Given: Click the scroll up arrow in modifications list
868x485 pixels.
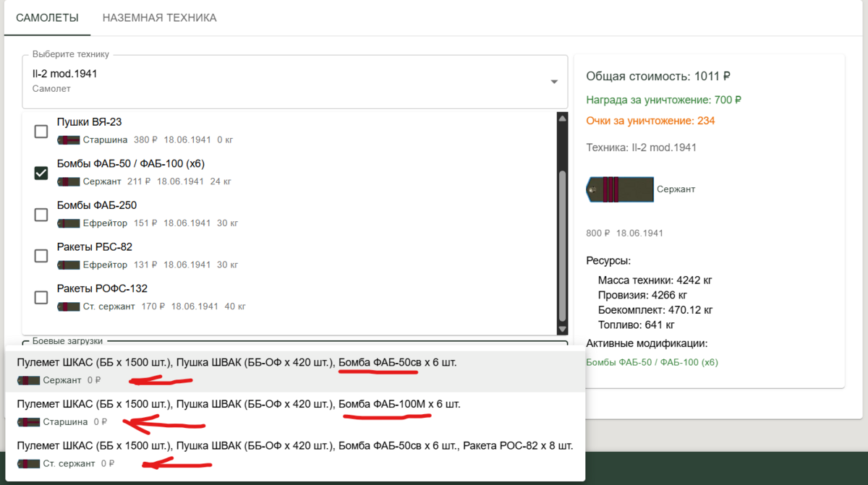Looking at the screenshot, I should click(561, 119).
